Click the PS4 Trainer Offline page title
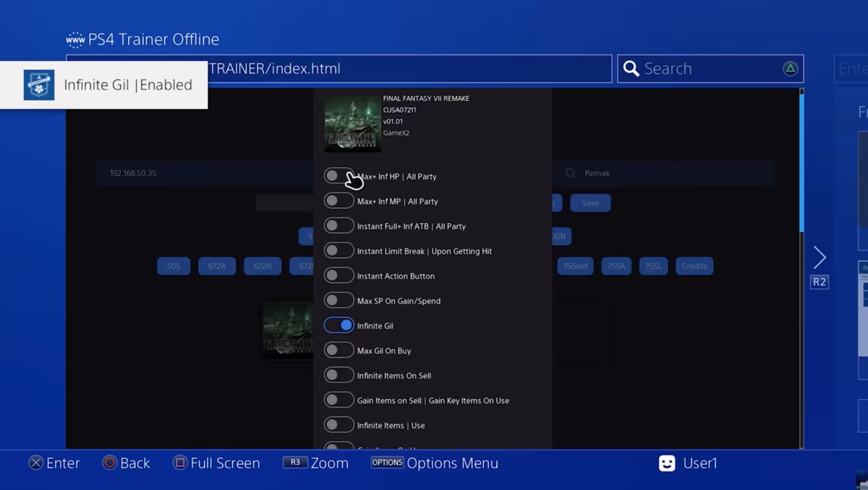Screen dimensions: 868x490 click(x=154, y=39)
